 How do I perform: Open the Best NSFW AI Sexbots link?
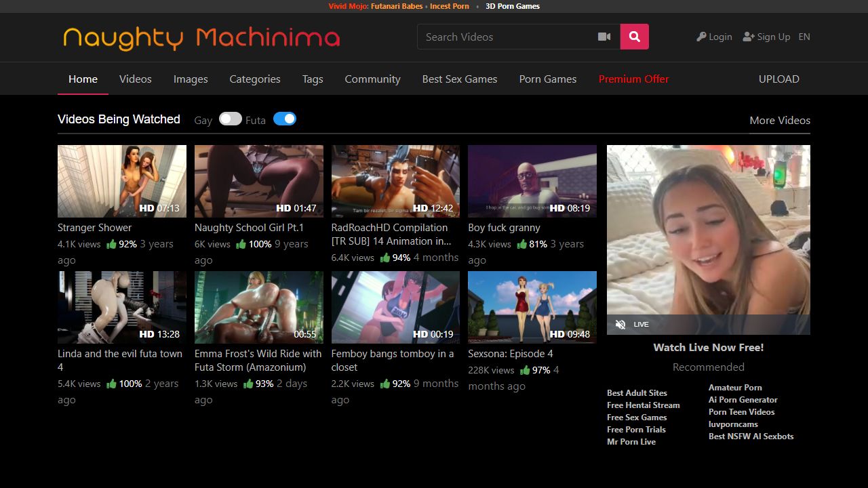[751, 436]
